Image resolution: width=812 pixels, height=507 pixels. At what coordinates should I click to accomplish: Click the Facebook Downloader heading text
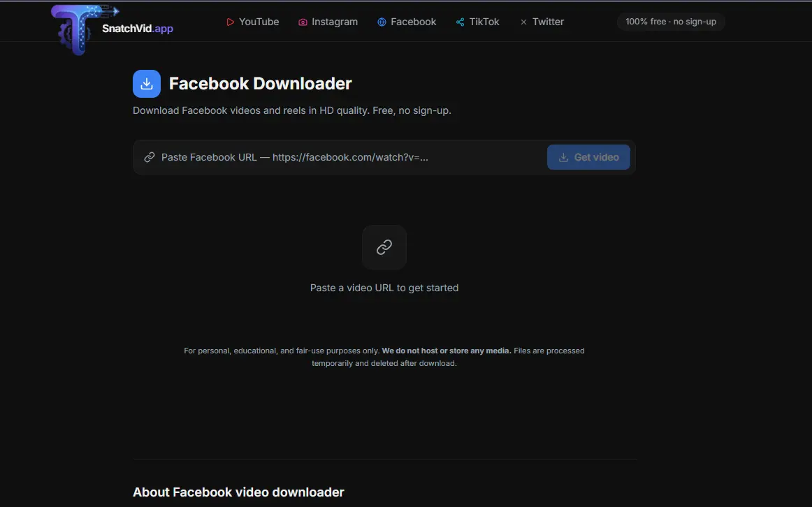click(x=260, y=83)
